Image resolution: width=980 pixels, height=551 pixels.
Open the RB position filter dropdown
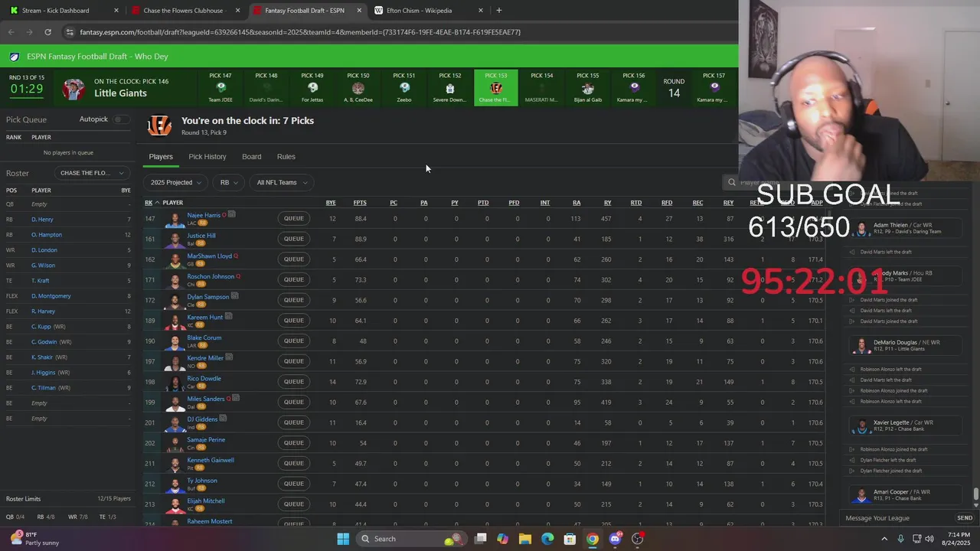(229, 182)
